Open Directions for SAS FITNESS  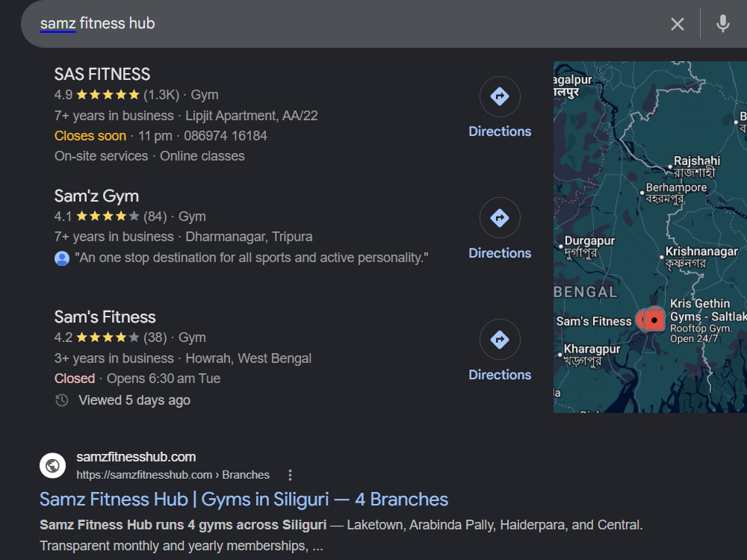click(x=499, y=96)
